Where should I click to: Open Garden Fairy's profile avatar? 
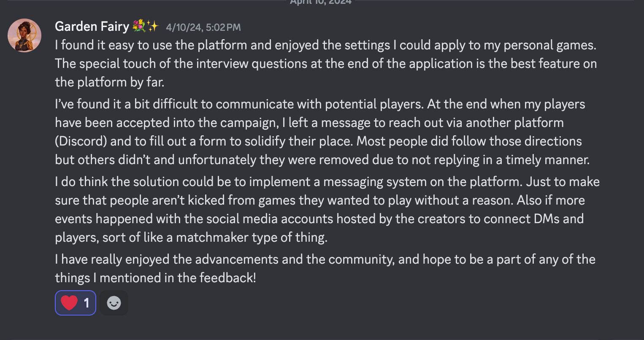coord(24,35)
